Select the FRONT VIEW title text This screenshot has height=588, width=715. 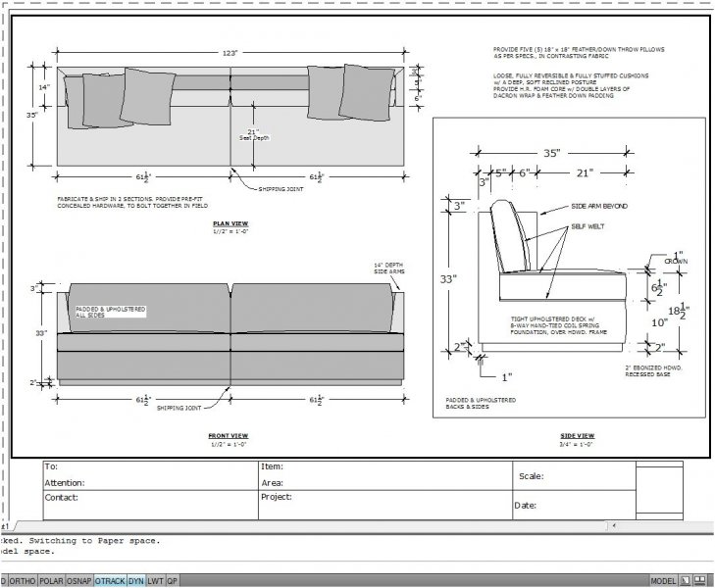pos(229,436)
